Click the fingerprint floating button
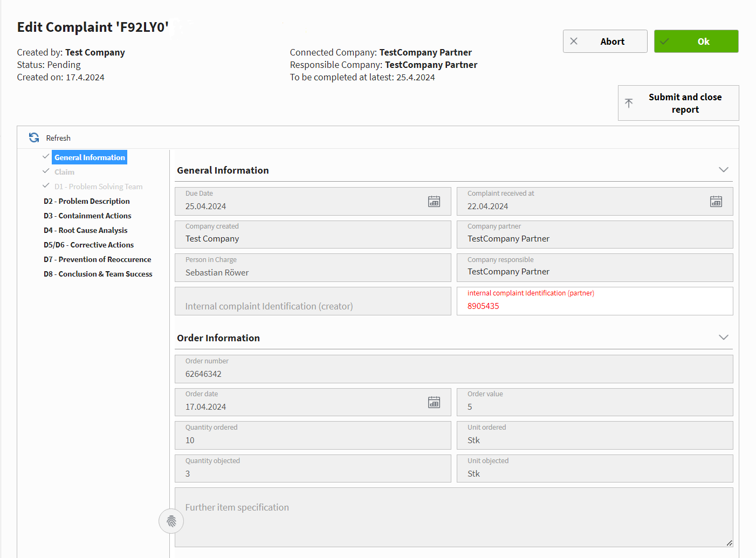Screen dimensions: 756x558 pyautogui.click(x=171, y=521)
